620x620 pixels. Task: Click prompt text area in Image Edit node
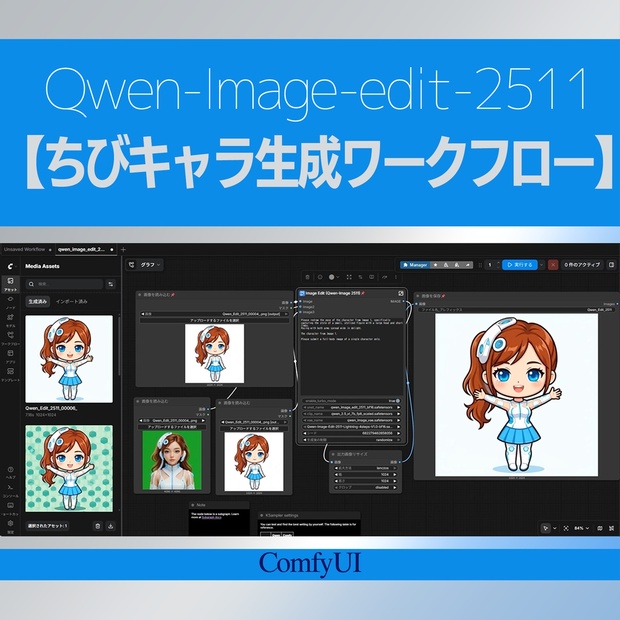[352, 356]
